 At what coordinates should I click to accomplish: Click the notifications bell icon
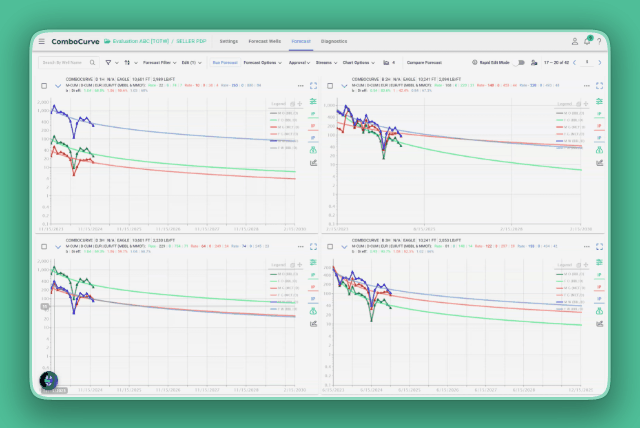[x=587, y=41]
